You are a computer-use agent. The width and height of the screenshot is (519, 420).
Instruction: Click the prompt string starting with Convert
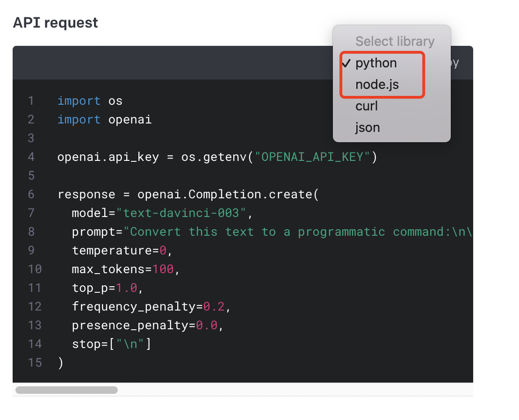click(x=297, y=232)
